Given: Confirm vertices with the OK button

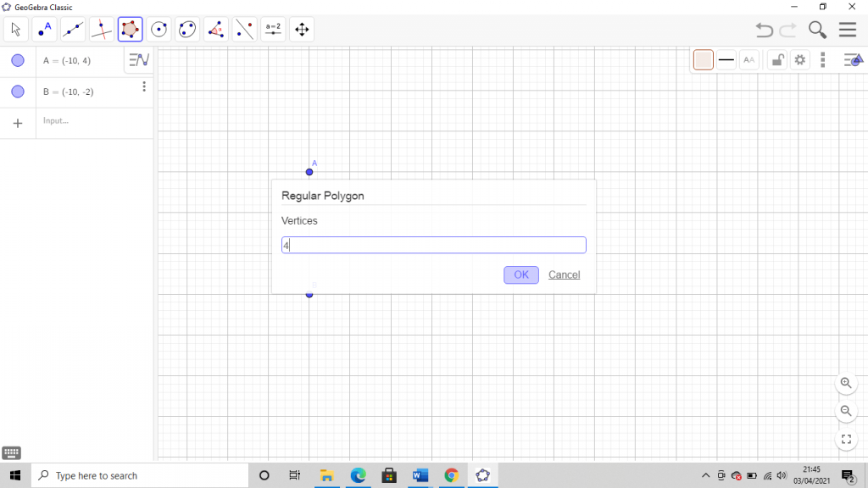Looking at the screenshot, I should [x=520, y=274].
